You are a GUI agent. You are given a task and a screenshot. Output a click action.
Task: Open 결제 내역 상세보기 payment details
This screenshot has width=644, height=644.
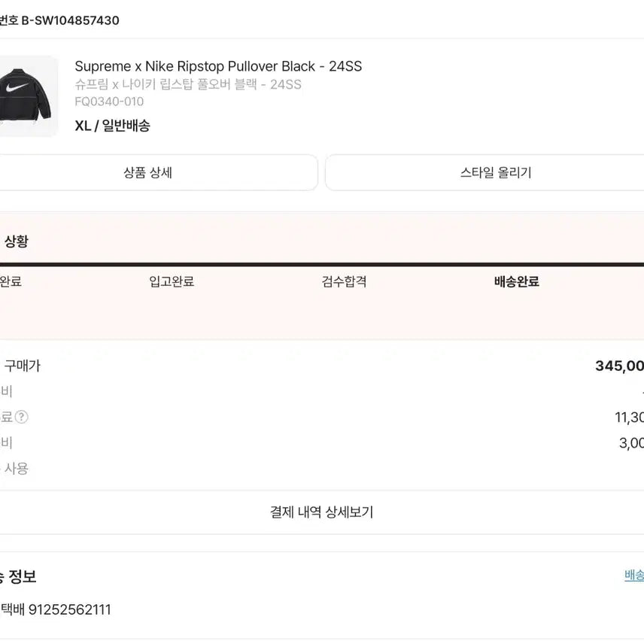[322, 512]
